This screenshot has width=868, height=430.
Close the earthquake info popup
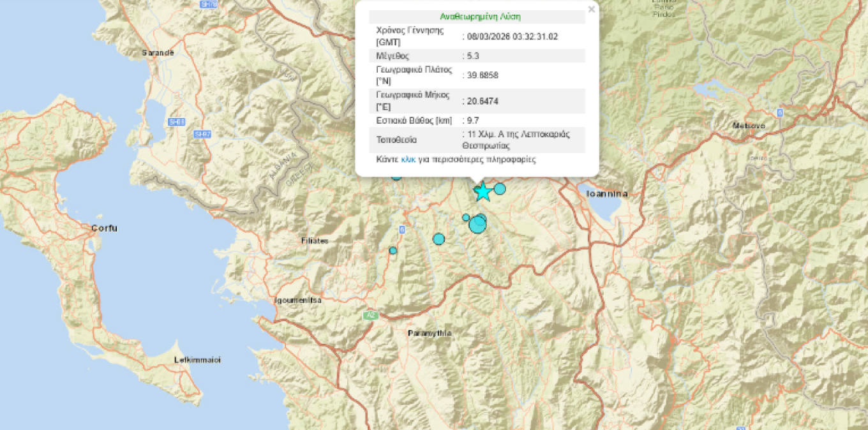pos(591,9)
